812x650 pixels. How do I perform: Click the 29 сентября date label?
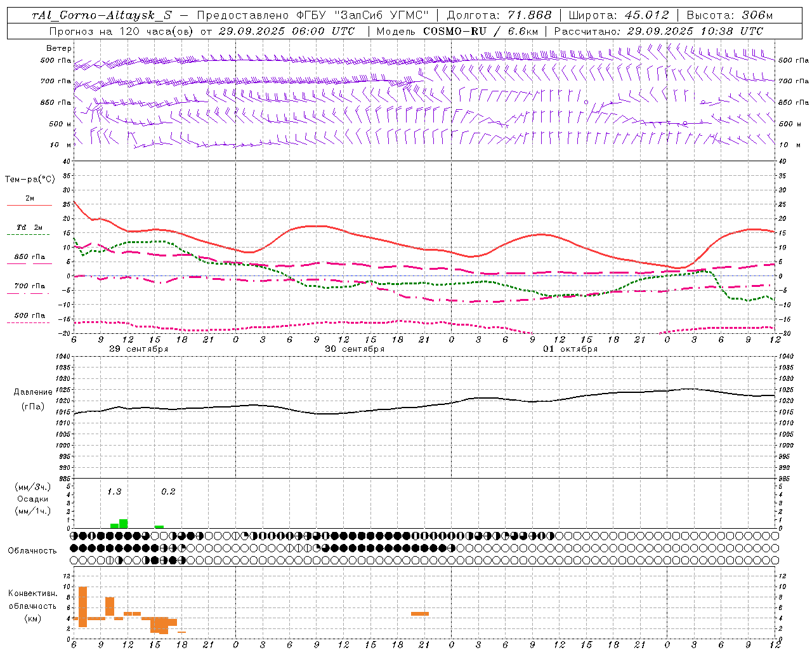(139, 348)
